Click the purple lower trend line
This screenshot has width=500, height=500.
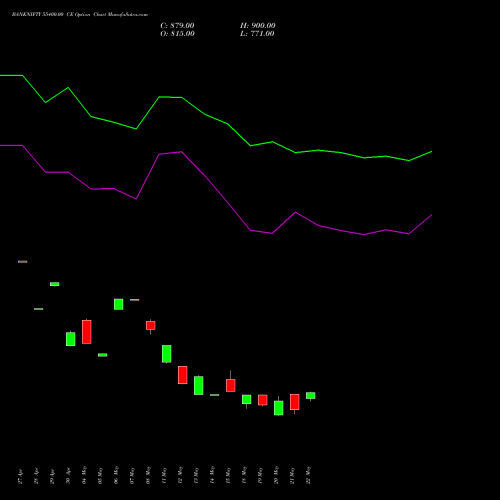216,190
